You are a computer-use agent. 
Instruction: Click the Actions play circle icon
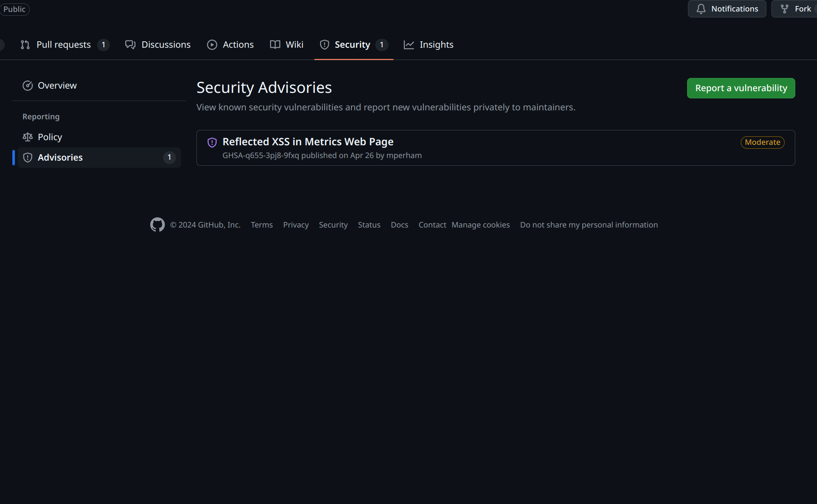click(212, 45)
